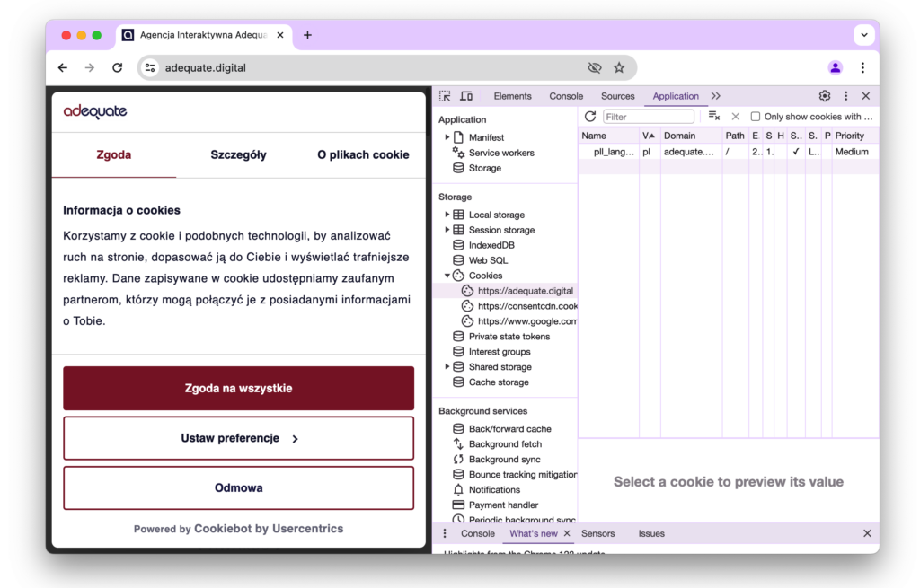This screenshot has width=920, height=588.
Task: Open the Console tab in DevTools
Action: tap(566, 96)
